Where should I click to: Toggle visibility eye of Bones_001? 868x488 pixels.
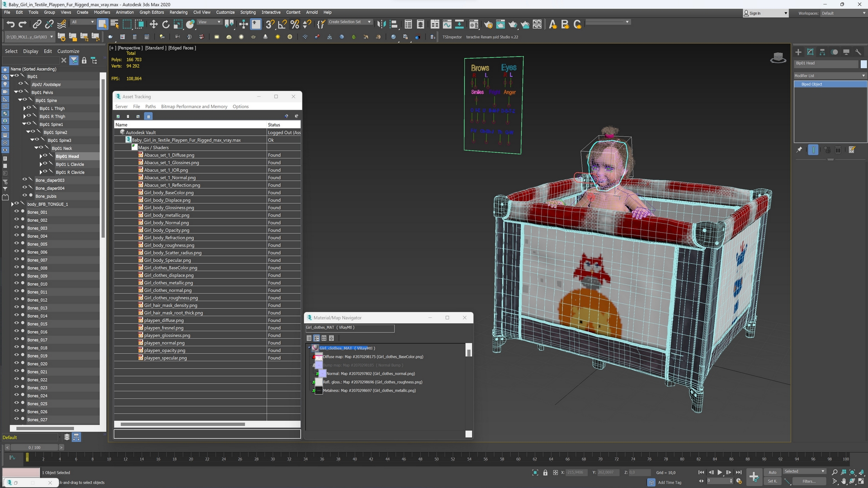click(17, 211)
